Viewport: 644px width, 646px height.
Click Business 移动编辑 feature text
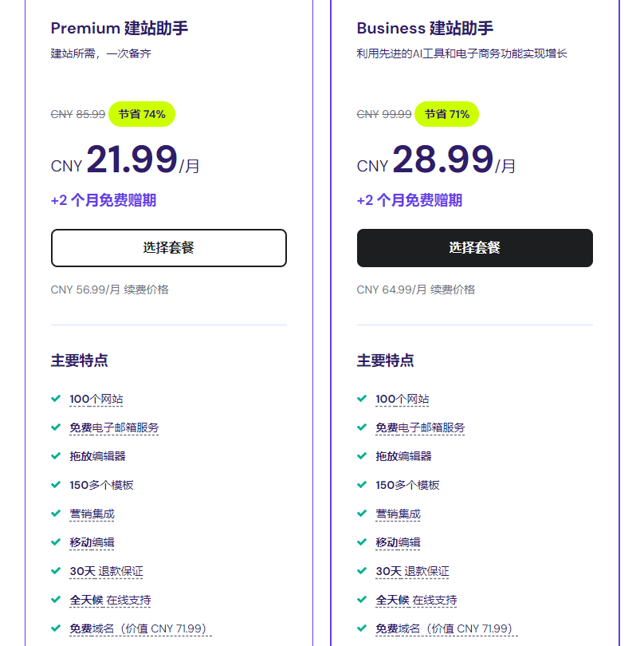pos(398,542)
